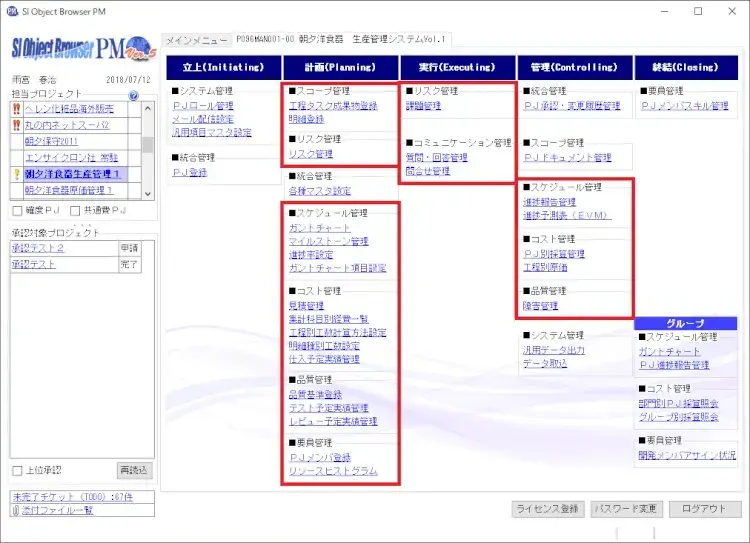Select 承認テスト２ in approval project list
The image size is (750, 543).
[38, 248]
